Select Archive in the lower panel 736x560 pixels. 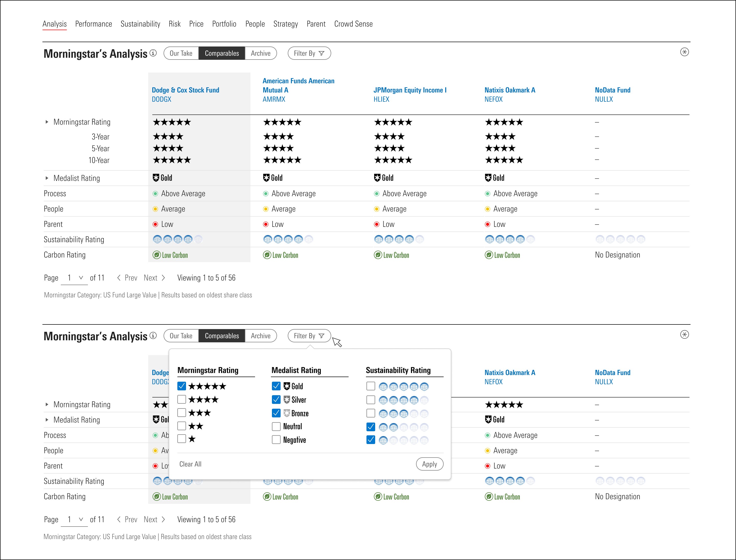coord(261,336)
